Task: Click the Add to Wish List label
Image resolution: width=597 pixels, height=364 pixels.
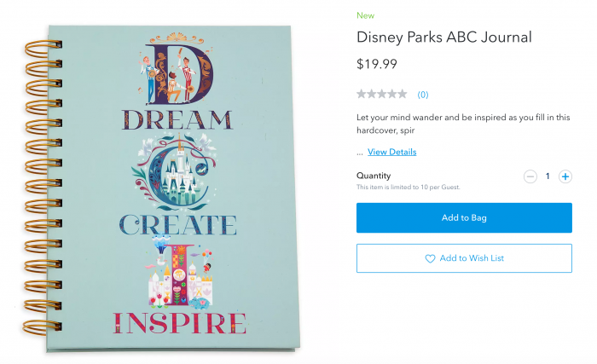Action: (x=470, y=258)
